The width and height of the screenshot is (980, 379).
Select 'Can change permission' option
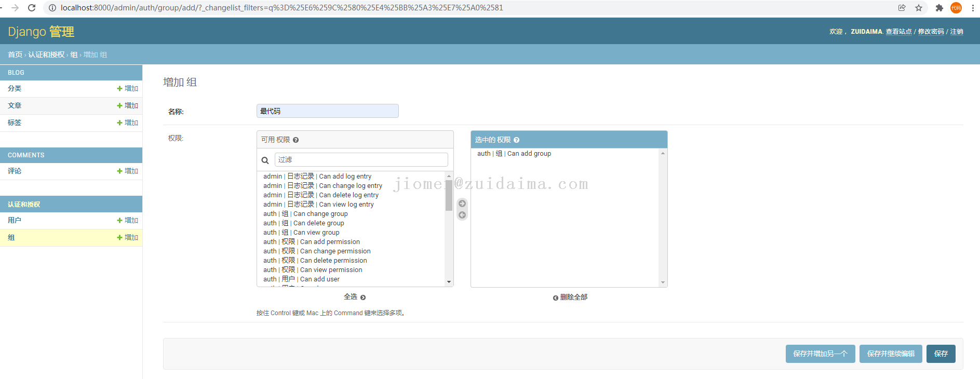click(x=317, y=251)
